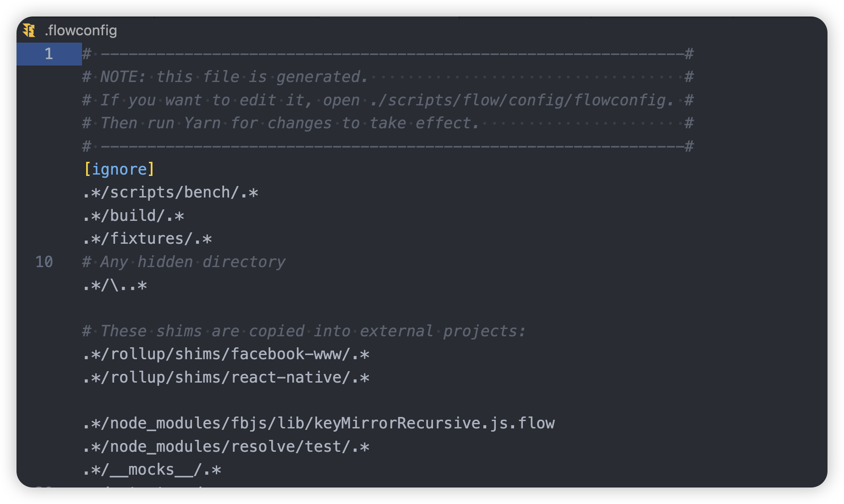Click the Flow file icon beside .flowconfig
Screen dimensions: 844x504
point(29,30)
